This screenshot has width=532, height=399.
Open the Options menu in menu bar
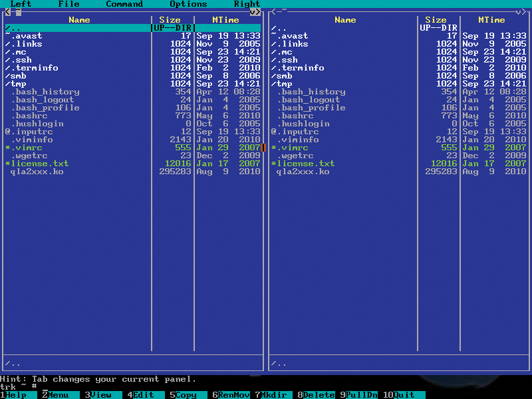click(x=188, y=4)
